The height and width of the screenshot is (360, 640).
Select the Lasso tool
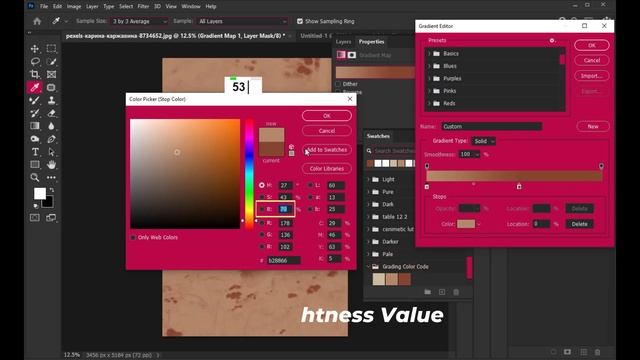(35, 61)
